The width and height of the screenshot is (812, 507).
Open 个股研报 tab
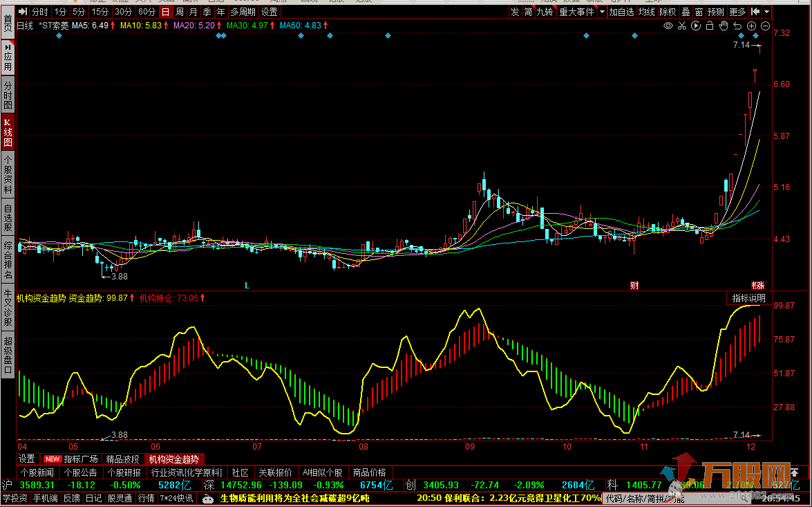124,473
